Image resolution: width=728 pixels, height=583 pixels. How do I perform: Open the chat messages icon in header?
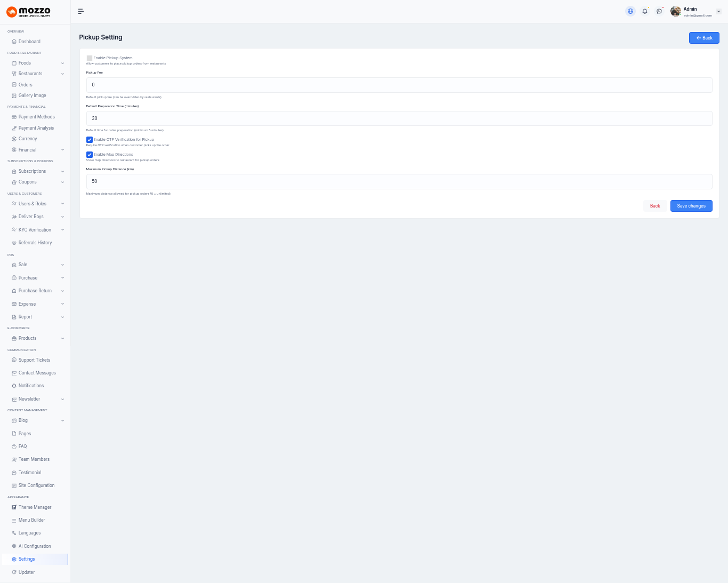coord(659,11)
